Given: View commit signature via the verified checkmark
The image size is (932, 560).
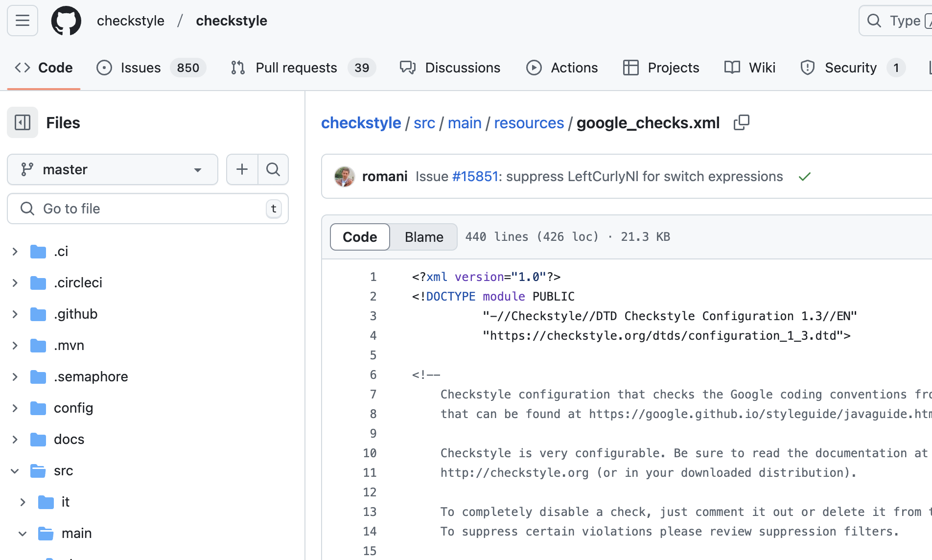Looking at the screenshot, I should pos(805,176).
